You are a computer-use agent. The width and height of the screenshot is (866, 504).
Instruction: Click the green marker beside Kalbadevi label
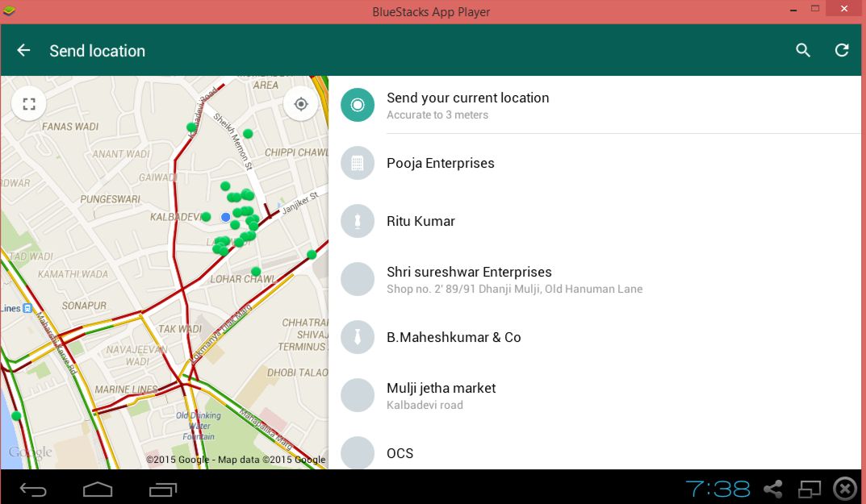(x=206, y=217)
